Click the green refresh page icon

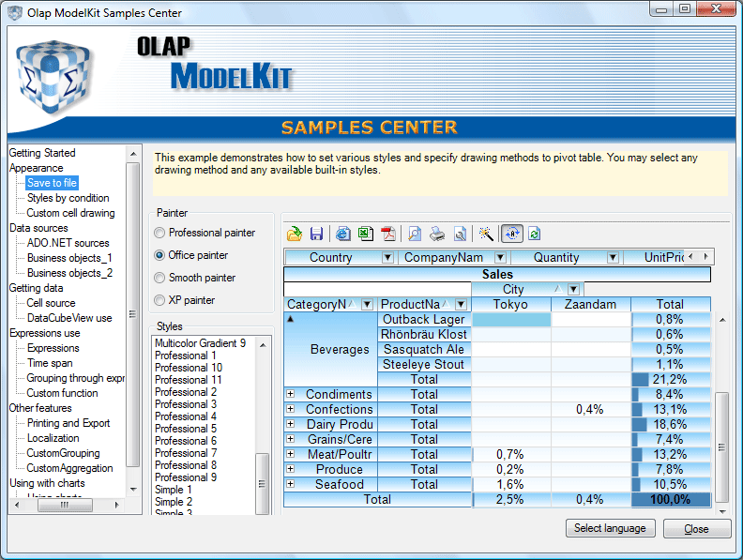(x=535, y=234)
